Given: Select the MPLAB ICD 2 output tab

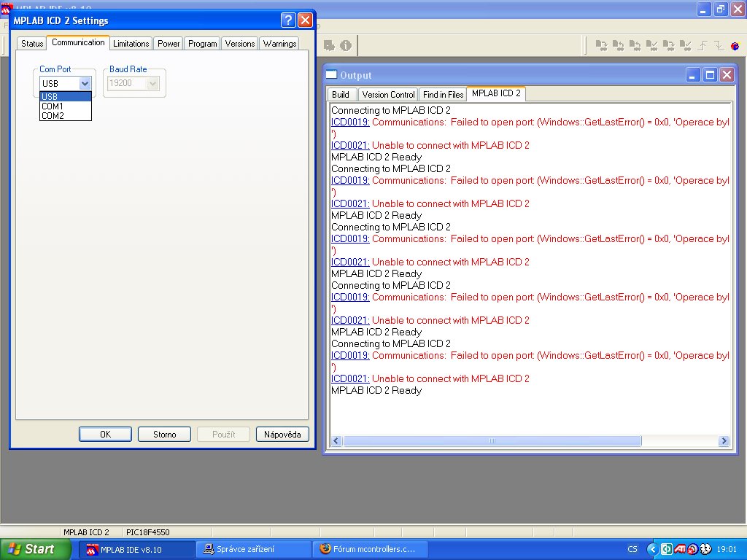Looking at the screenshot, I should click(496, 93).
